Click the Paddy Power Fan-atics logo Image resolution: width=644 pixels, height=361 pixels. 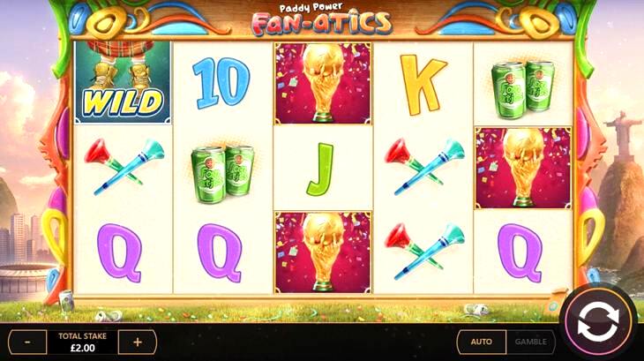322,19
